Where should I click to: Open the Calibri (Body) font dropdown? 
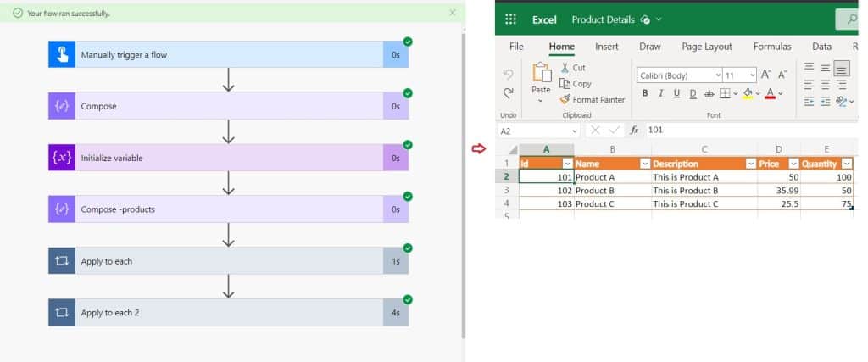718,75
